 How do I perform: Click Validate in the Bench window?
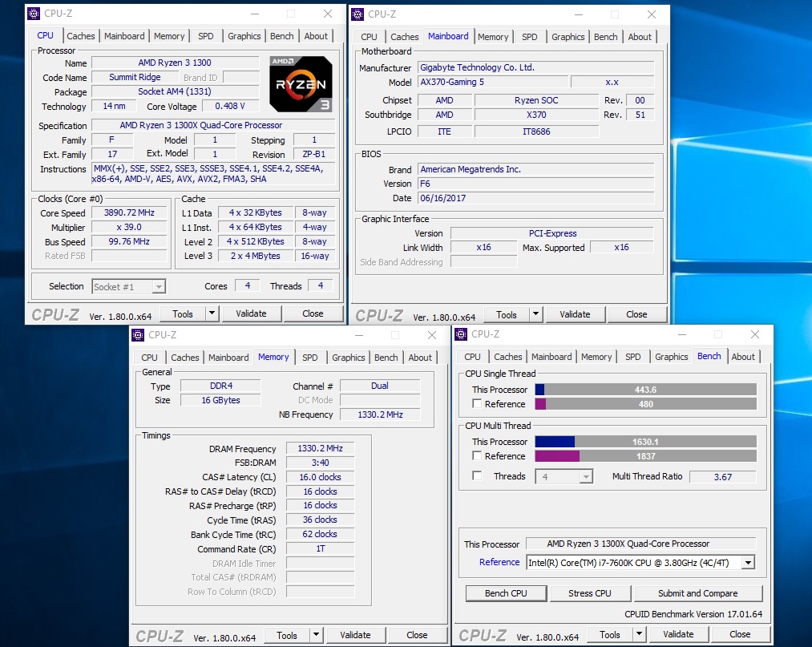[x=678, y=634]
